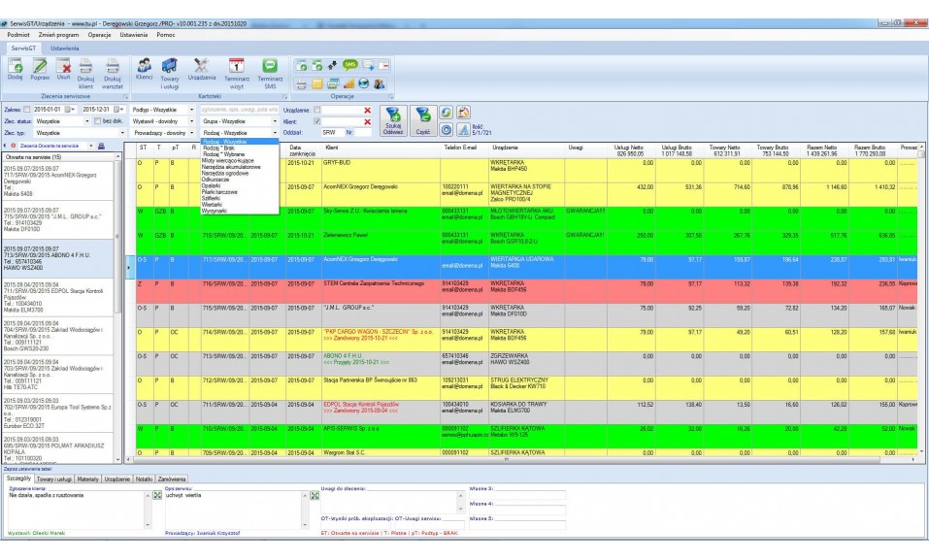Open the 'Grupa - Wszystkie' dropdown

click(275, 121)
